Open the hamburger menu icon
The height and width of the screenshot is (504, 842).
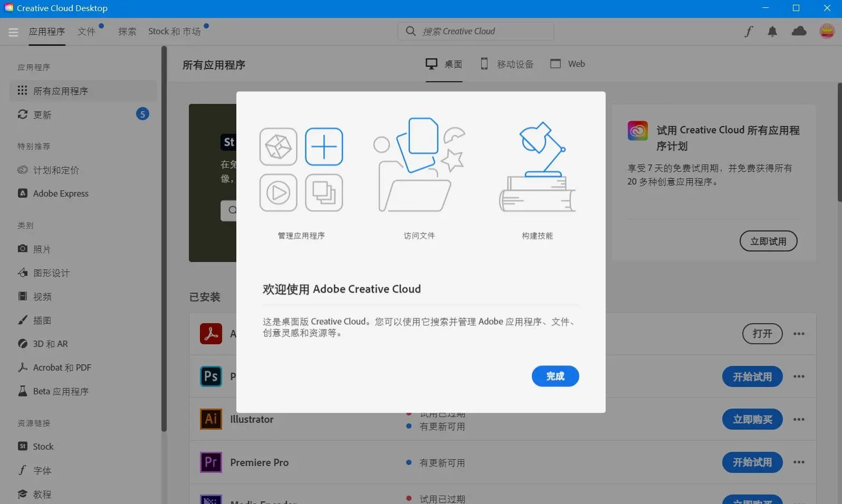point(13,32)
